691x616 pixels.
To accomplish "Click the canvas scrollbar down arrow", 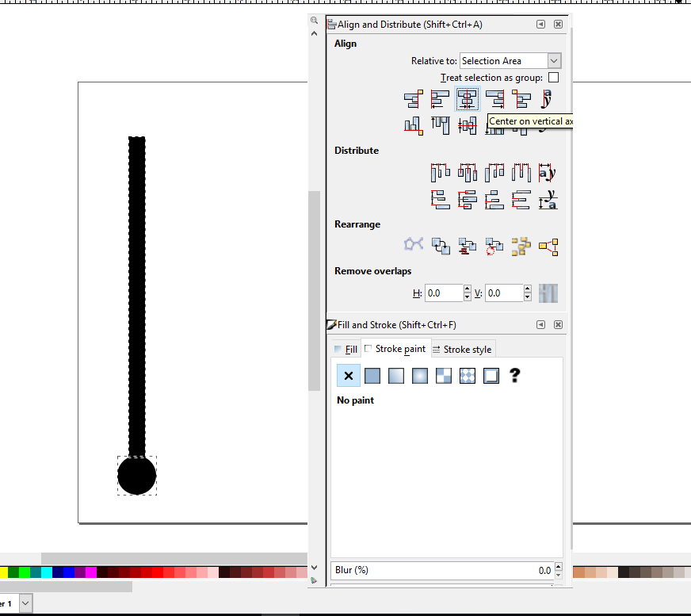I will [315, 568].
